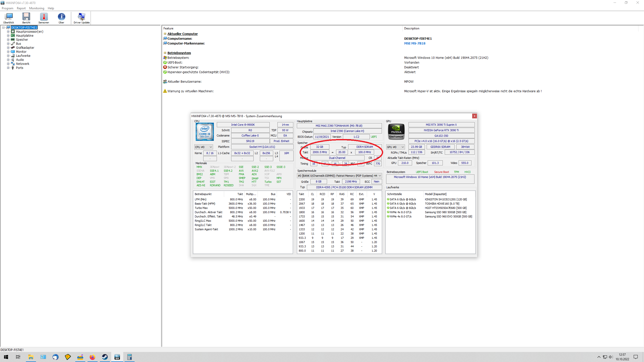Follow the MSI MS-7B18 link
644x362 pixels.
[415, 43]
